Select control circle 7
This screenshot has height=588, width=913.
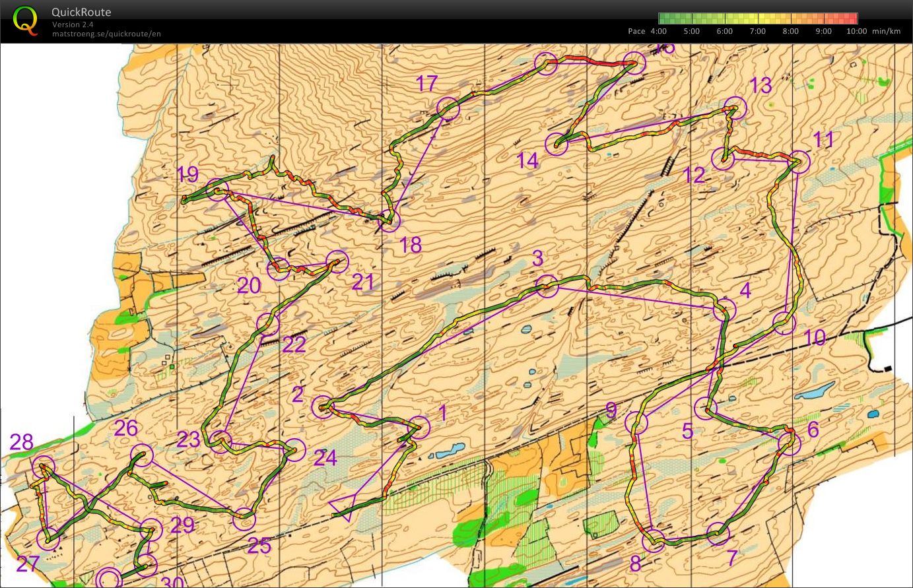(x=718, y=533)
